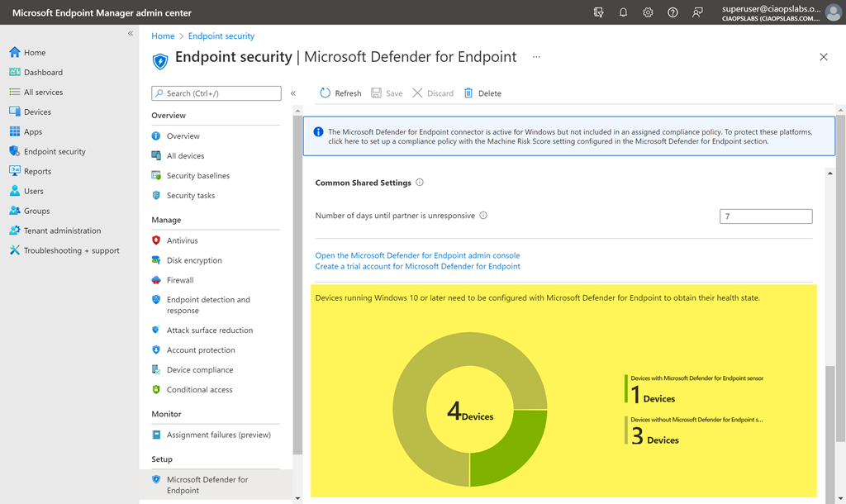
Task: Click the info icon beside Common Shared Settings
Action: [420, 183]
